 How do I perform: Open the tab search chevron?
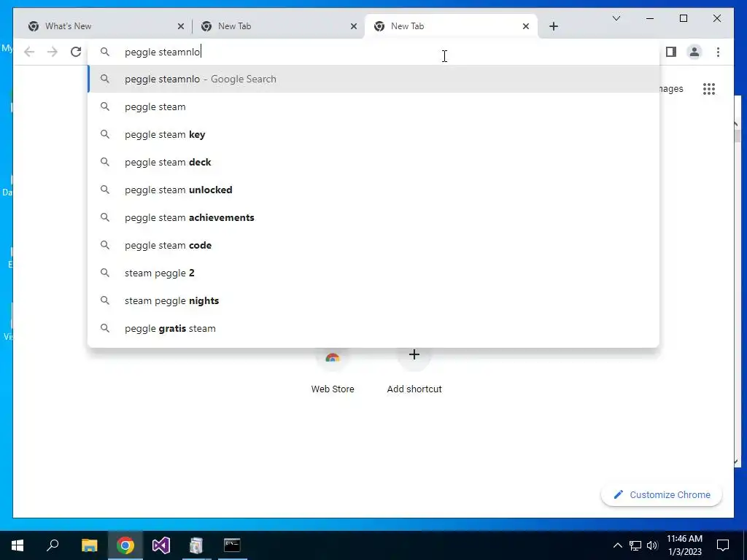coord(616,18)
